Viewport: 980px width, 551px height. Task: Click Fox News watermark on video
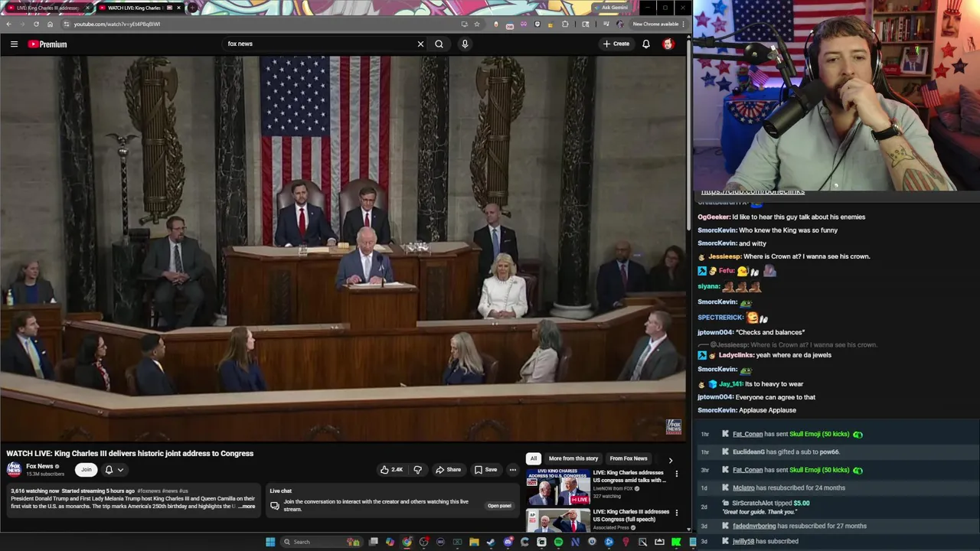coord(674,426)
